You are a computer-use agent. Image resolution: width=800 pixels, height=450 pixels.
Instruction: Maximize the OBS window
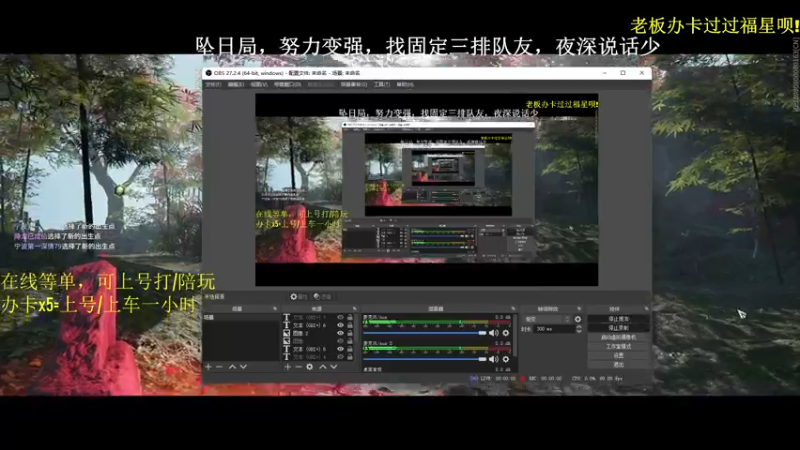click(623, 73)
